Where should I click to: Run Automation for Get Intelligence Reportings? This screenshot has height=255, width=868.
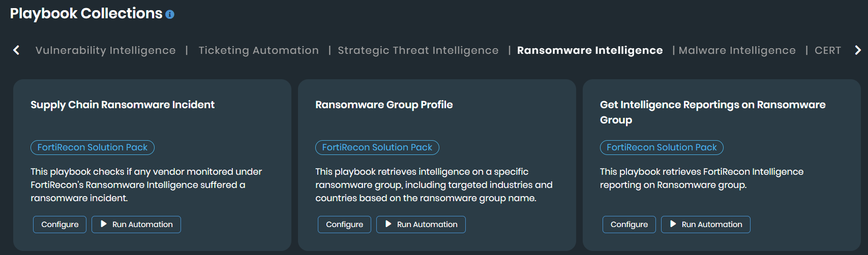[706, 225]
